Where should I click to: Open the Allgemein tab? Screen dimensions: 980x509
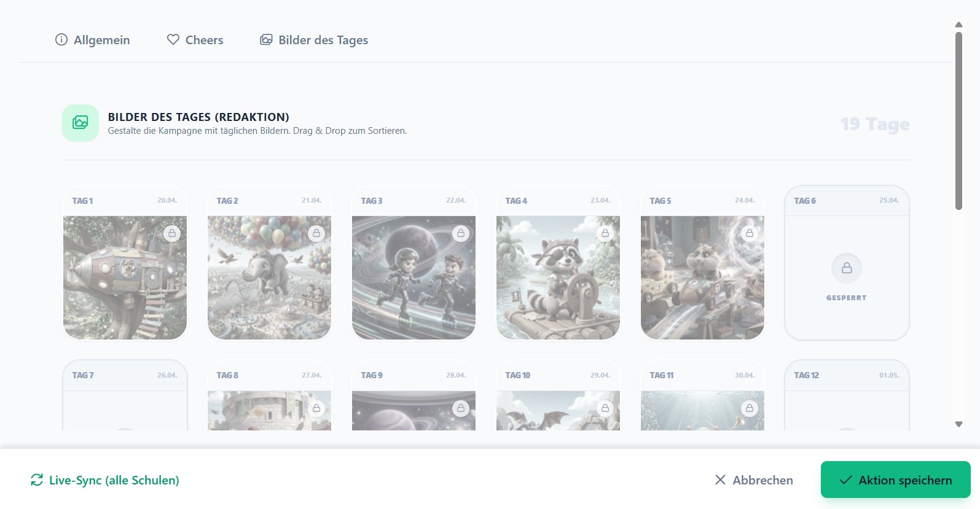[93, 40]
